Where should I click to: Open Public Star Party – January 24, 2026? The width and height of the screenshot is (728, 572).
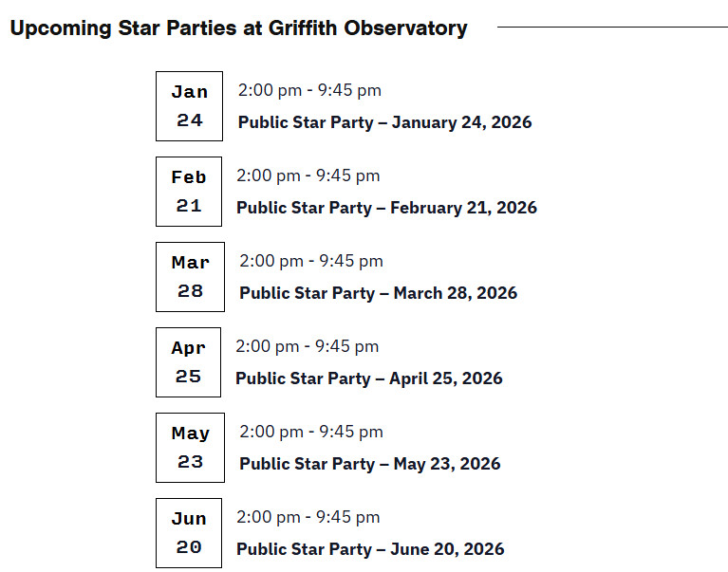point(384,122)
